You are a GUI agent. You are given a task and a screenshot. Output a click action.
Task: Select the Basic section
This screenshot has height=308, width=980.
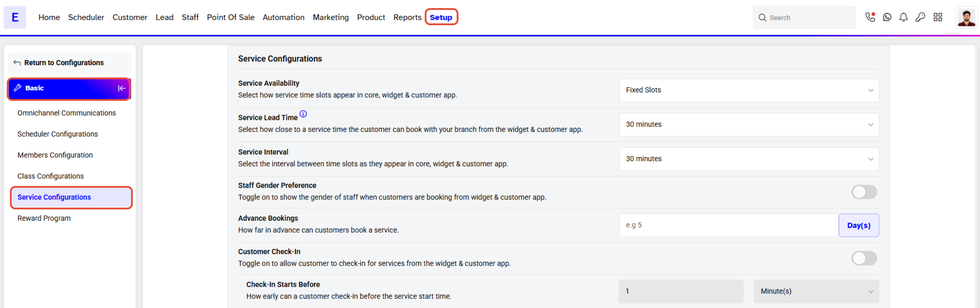tap(69, 88)
